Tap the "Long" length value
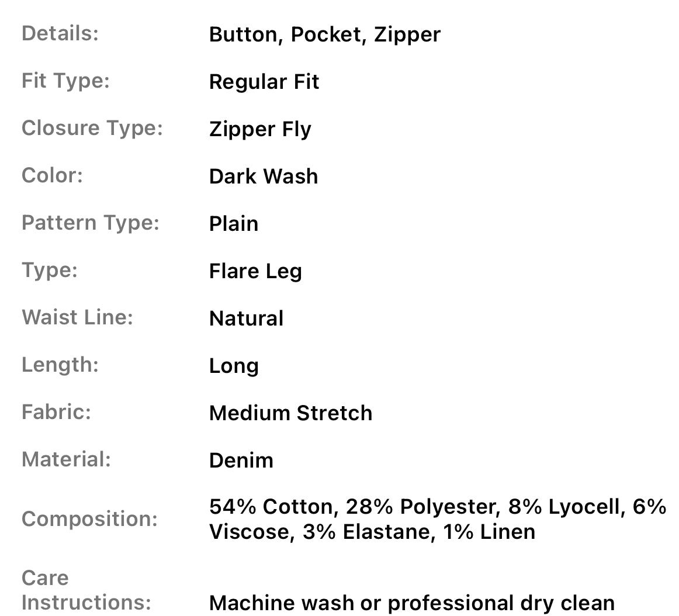 pyautogui.click(x=234, y=366)
